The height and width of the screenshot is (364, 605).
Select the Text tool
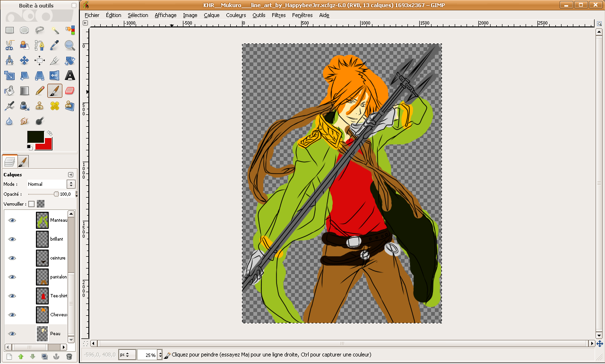coord(70,75)
